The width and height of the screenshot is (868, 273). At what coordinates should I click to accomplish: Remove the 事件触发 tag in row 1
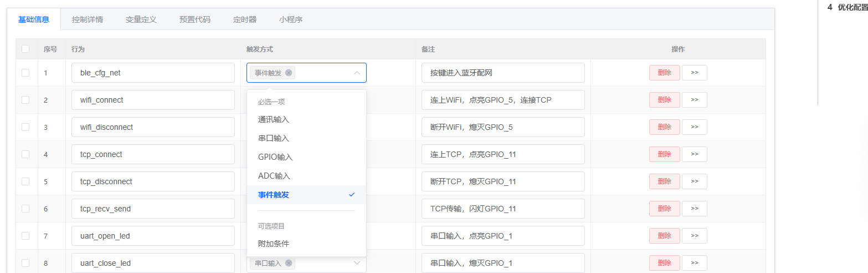289,73
